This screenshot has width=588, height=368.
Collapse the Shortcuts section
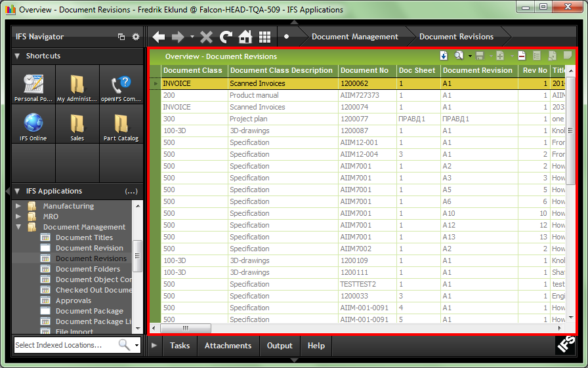click(17, 56)
